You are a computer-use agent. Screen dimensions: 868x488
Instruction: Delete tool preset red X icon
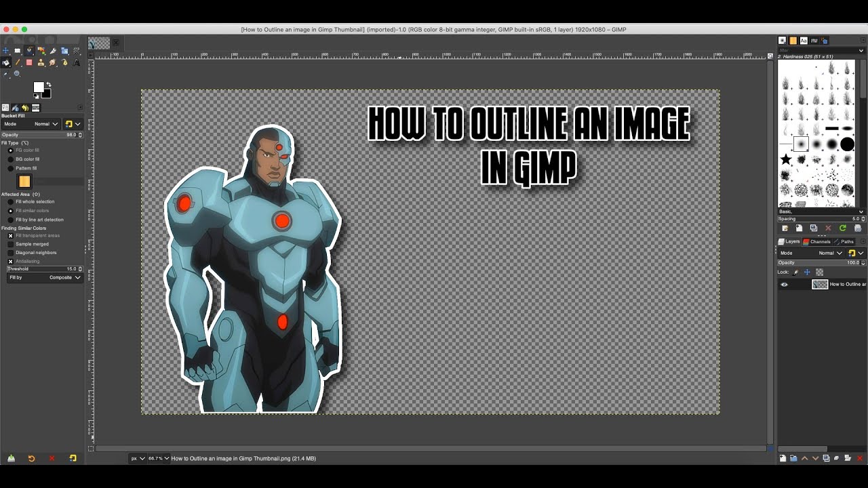click(52, 458)
